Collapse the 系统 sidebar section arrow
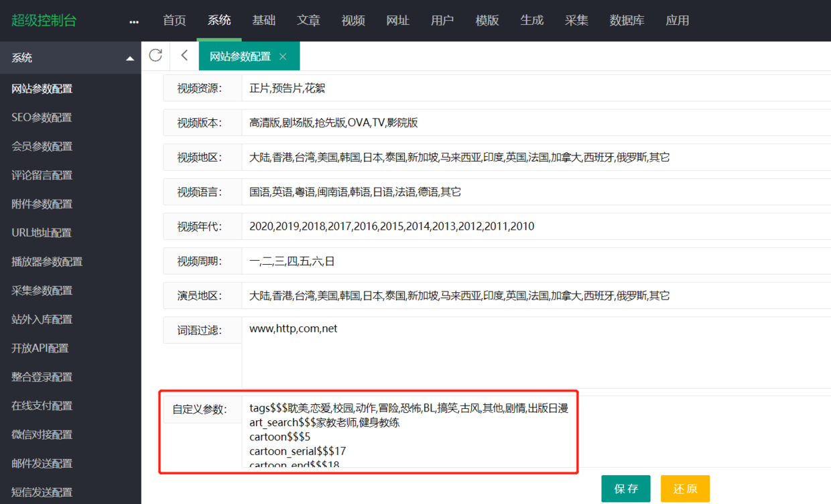This screenshot has width=831, height=504. (130, 58)
